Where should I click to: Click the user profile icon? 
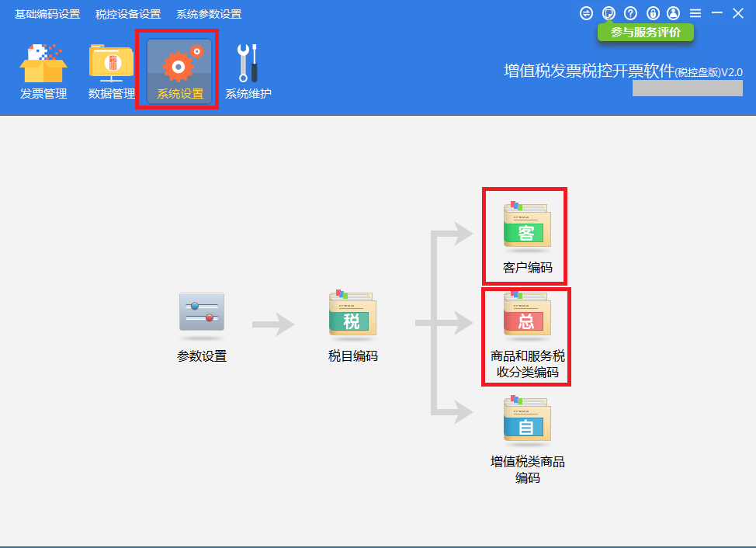tap(673, 13)
